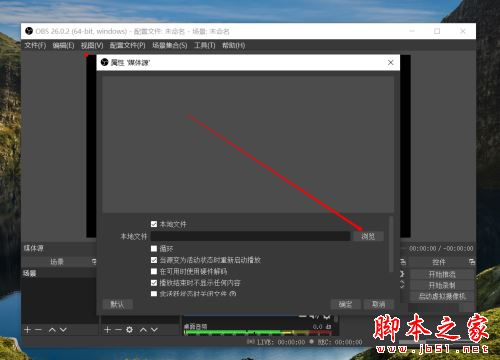The width and height of the screenshot is (500, 360).
Task: Toggle the 本地文件 checkbox
Action: click(154, 224)
